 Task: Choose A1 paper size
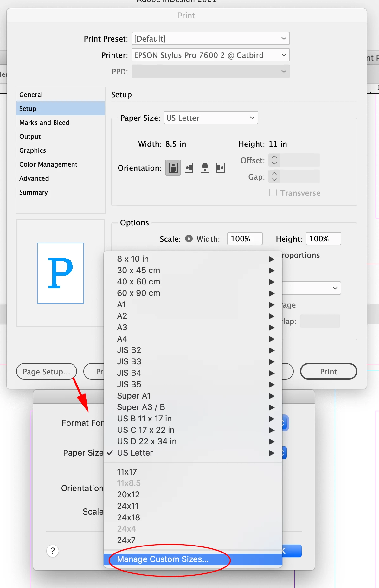tap(193, 304)
